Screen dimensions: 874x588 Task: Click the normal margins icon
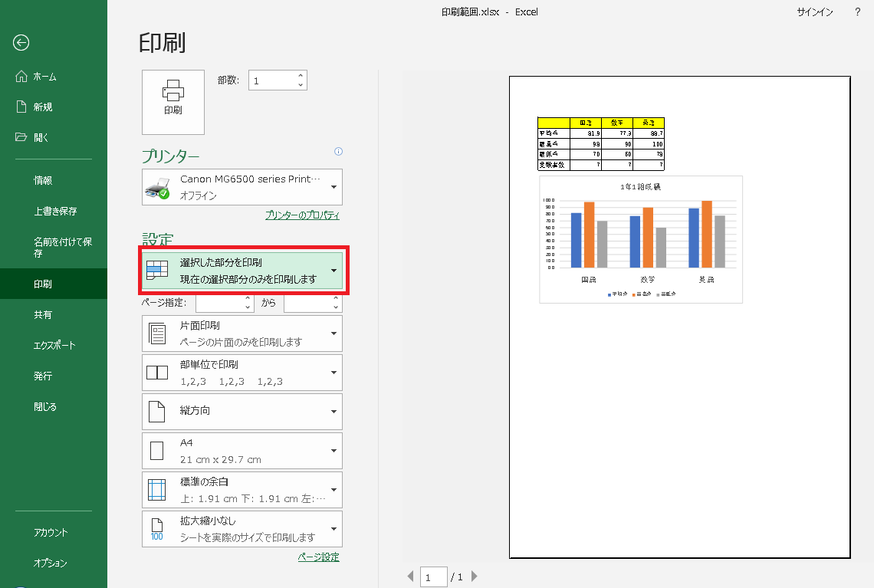click(x=157, y=490)
